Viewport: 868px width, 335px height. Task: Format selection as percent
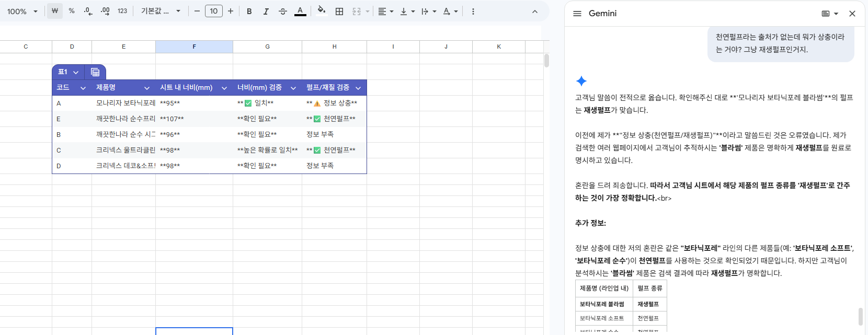72,11
